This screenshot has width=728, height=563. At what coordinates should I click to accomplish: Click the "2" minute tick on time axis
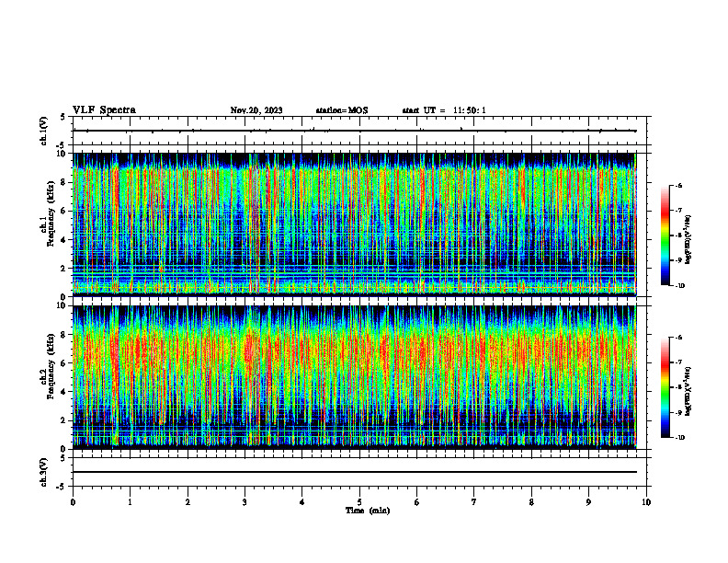pyautogui.click(x=188, y=502)
